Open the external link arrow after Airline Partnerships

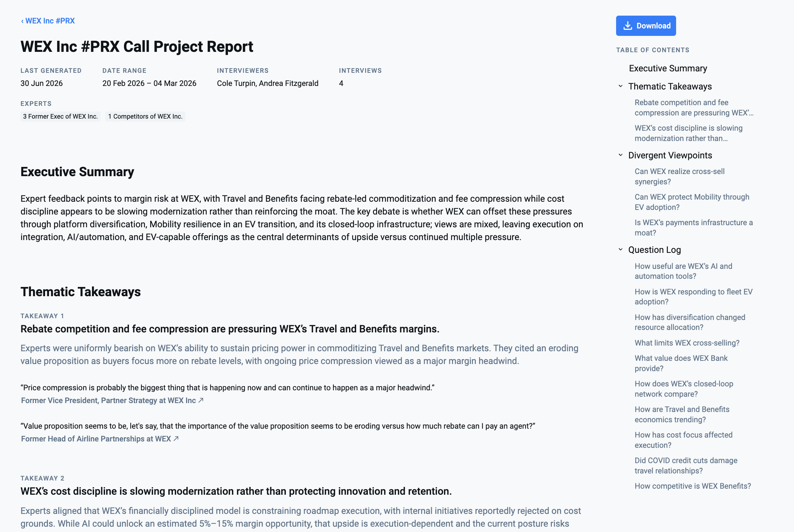(176, 439)
